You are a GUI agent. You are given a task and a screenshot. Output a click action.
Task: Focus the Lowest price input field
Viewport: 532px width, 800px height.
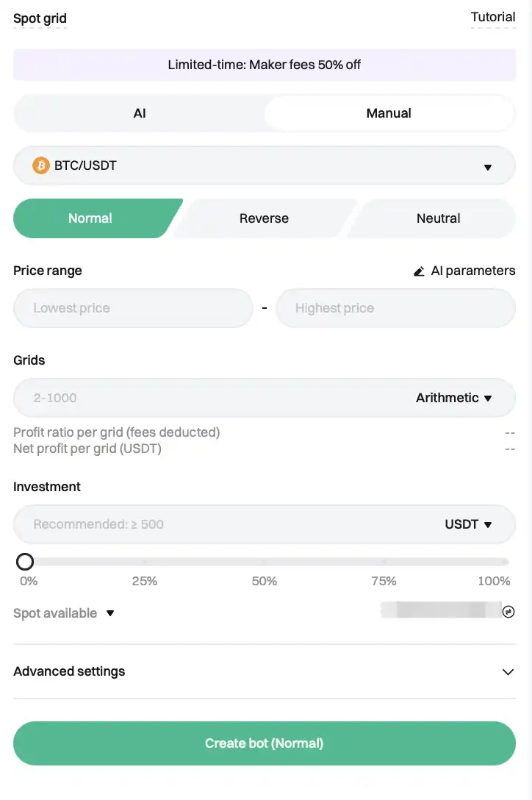coord(132,308)
